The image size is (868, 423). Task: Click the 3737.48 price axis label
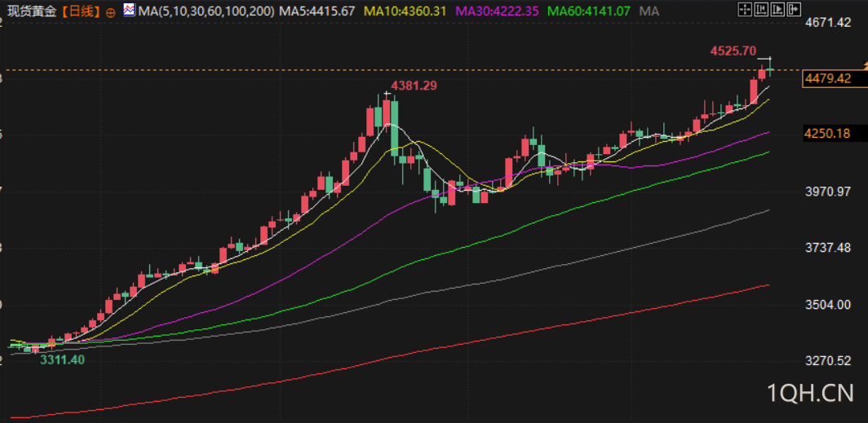[828, 248]
